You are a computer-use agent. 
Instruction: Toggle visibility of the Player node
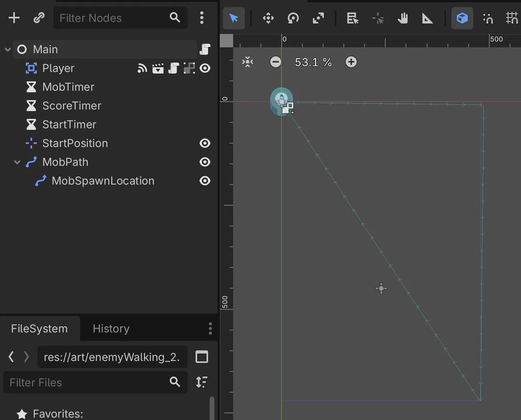pos(205,68)
